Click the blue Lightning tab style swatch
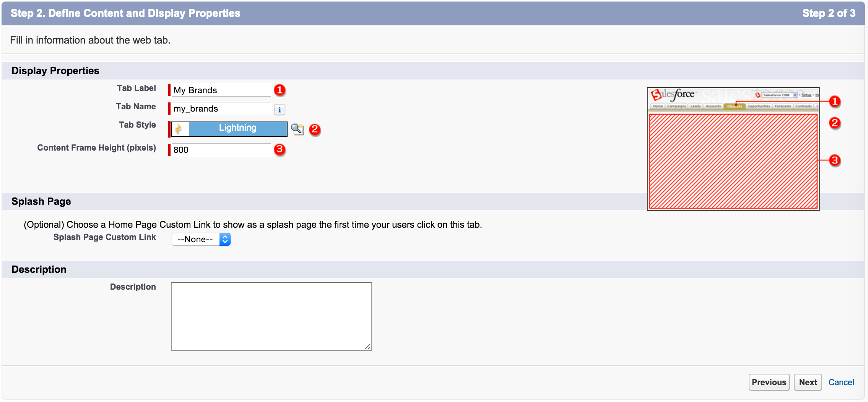 (238, 129)
